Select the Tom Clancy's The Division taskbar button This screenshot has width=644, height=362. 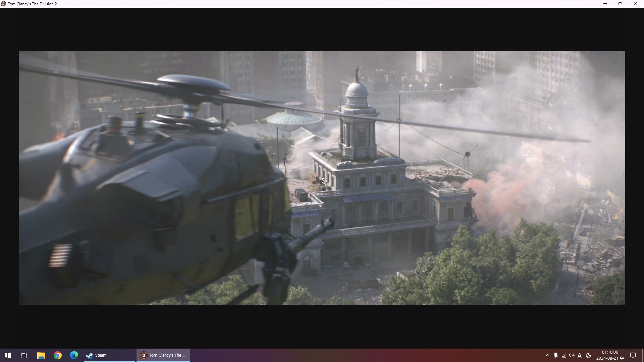coord(163,355)
